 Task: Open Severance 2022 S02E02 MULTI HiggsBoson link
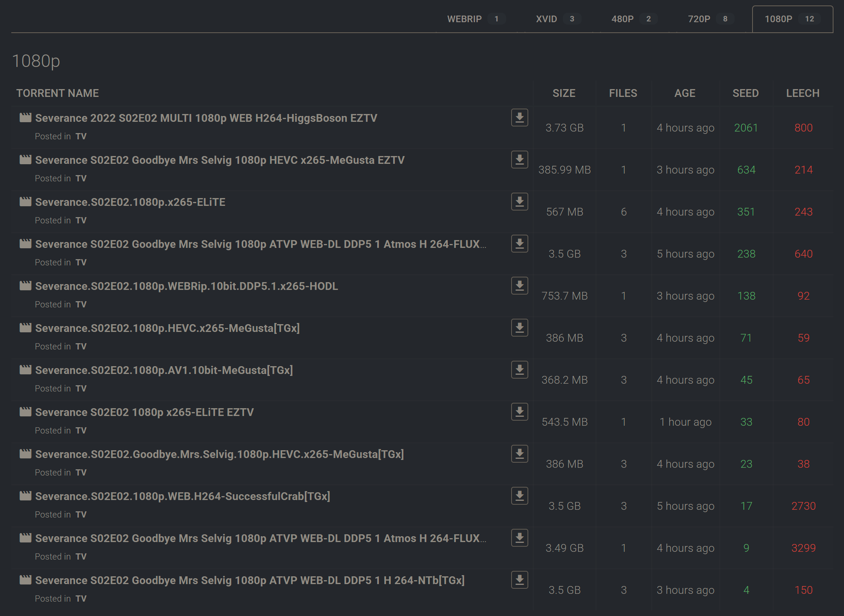(x=206, y=118)
